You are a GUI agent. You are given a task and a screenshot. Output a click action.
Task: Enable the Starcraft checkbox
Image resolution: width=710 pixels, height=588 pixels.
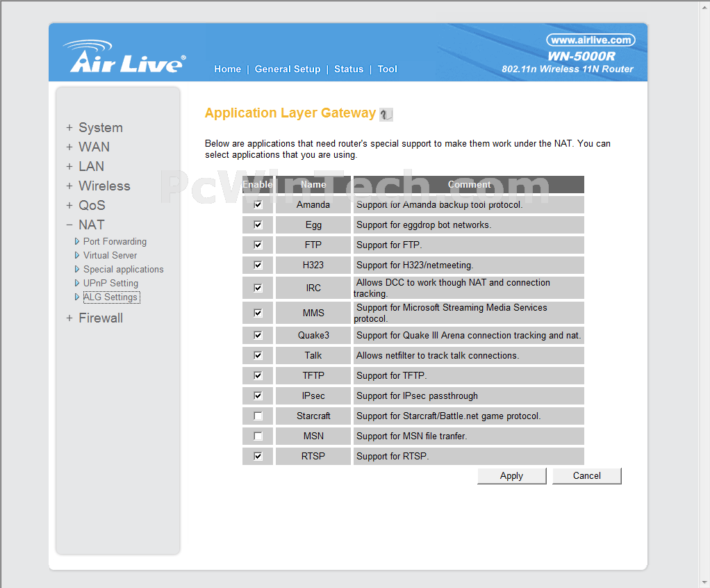pyautogui.click(x=258, y=416)
